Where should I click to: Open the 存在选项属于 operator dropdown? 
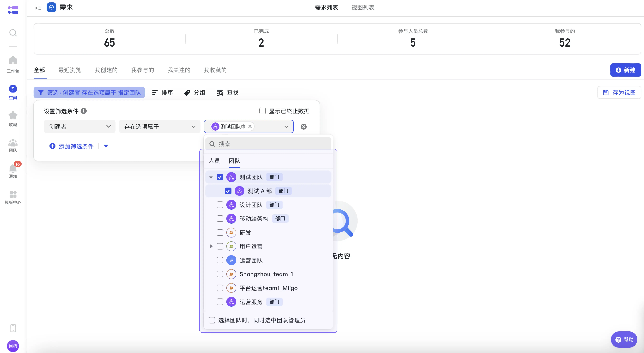[x=160, y=127]
